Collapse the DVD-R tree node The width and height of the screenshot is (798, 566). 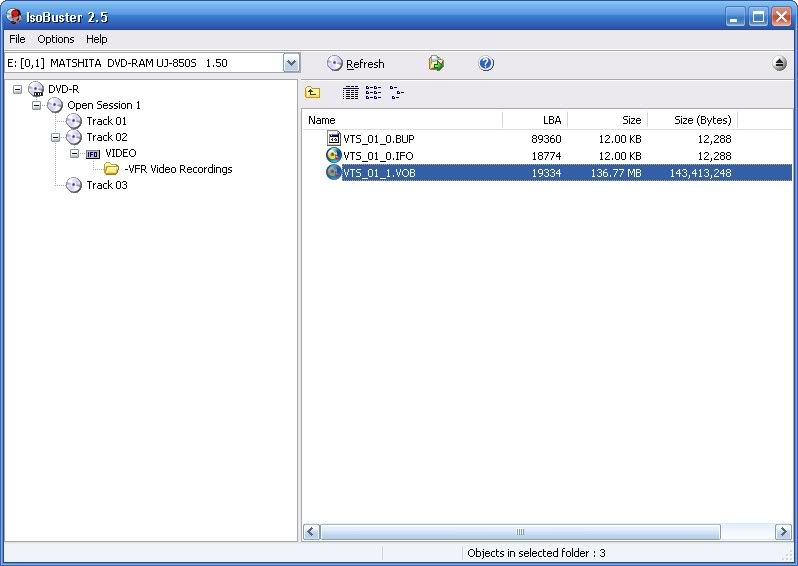17,89
